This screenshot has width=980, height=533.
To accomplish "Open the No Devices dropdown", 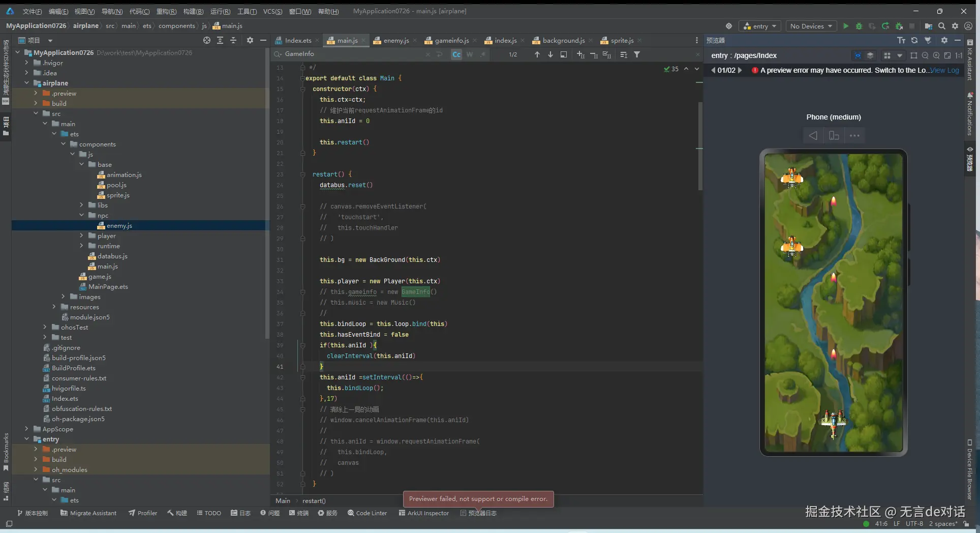I will (811, 26).
